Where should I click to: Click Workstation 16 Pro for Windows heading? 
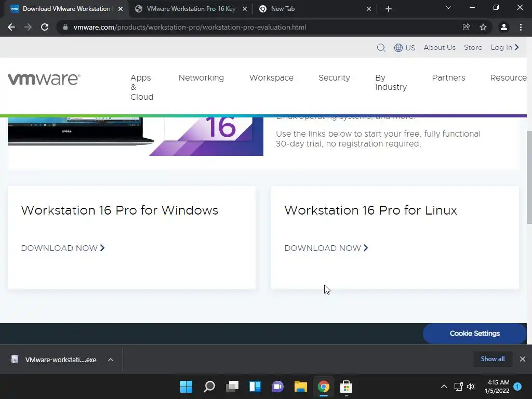[119, 210]
